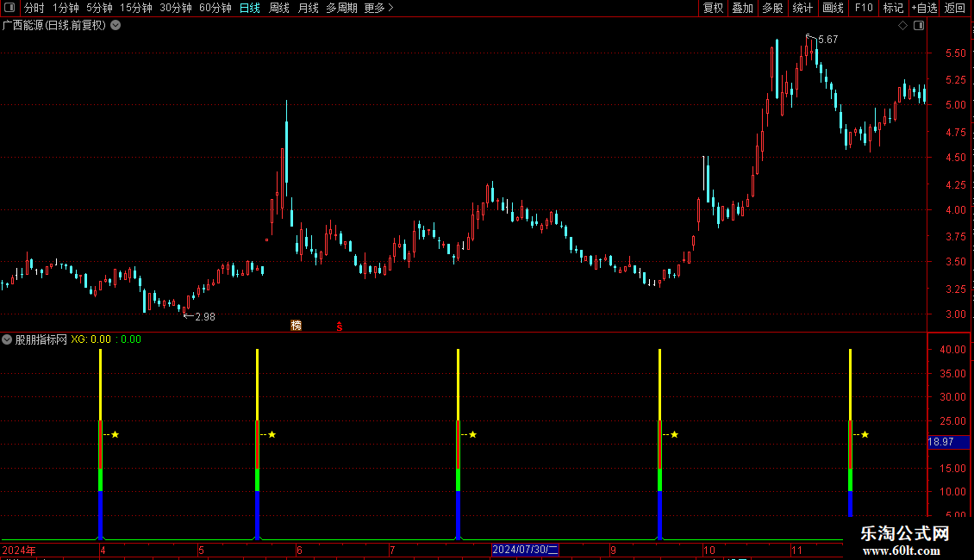Click the red S marker icon
974x560 pixels.
tap(339, 327)
